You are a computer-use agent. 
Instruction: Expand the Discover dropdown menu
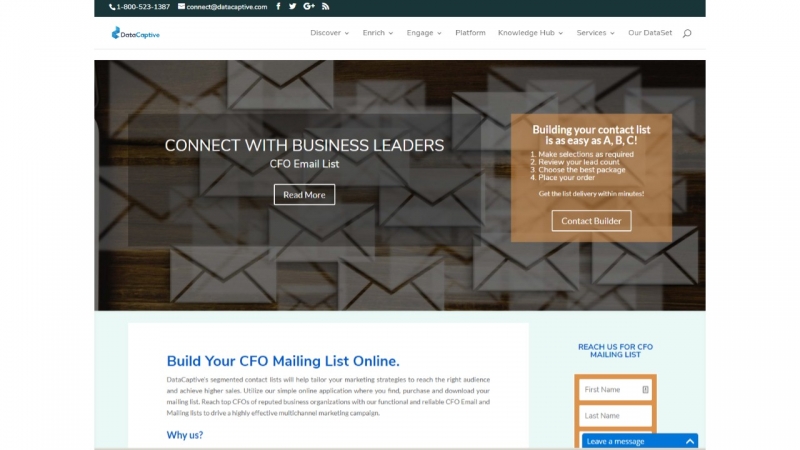tap(330, 33)
